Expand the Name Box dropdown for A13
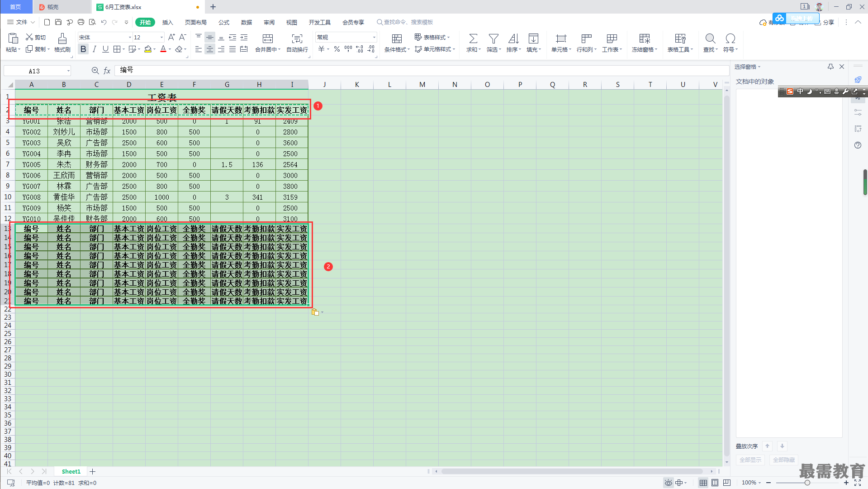This screenshot has width=868, height=489. pos(68,71)
